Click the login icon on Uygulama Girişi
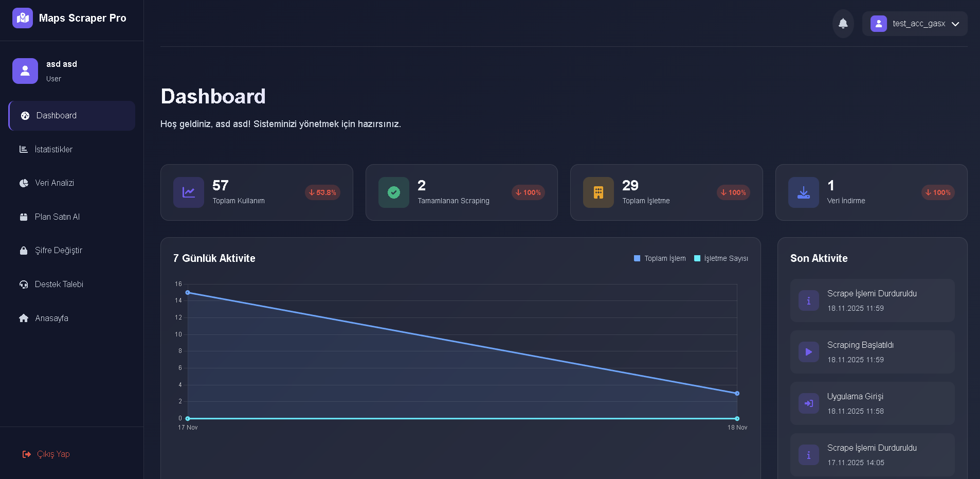This screenshot has width=980, height=479. click(809, 403)
